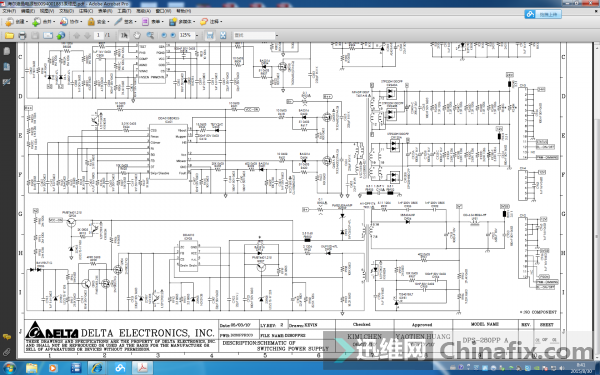Click inside the Find search text field
The image size is (600, 375).
(254, 35)
